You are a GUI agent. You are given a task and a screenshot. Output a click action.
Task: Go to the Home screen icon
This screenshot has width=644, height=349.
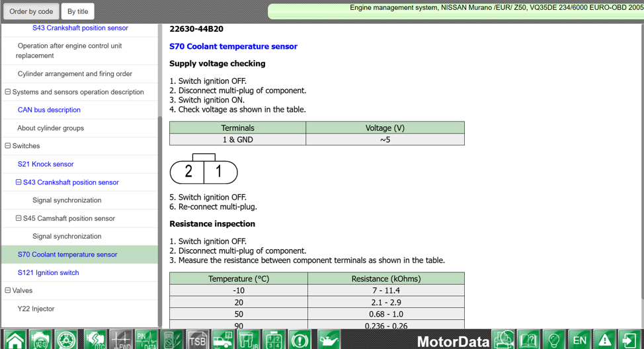tap(15, 340)
